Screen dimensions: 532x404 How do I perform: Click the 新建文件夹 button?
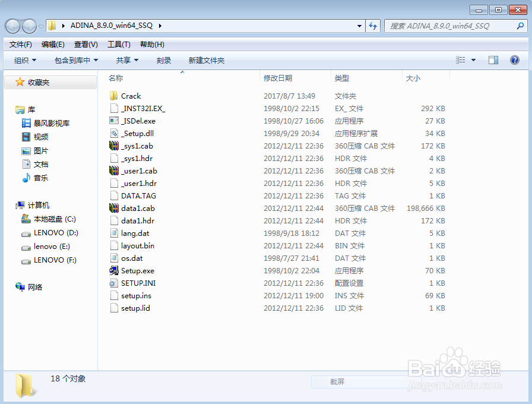pyautogui.click(x=206, y=60)
